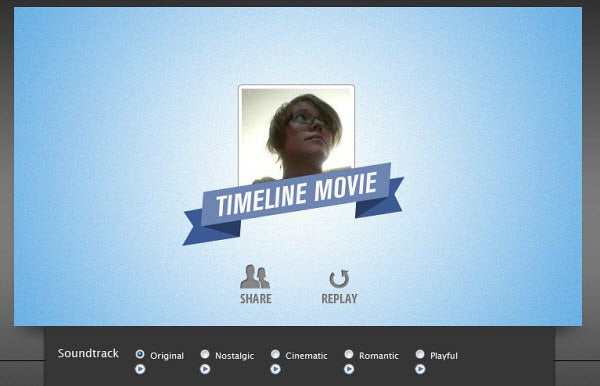The height and width of the screenshot is (386, 600).
Task: Select the Original soundtrack radio button
Action: (140, 354)
